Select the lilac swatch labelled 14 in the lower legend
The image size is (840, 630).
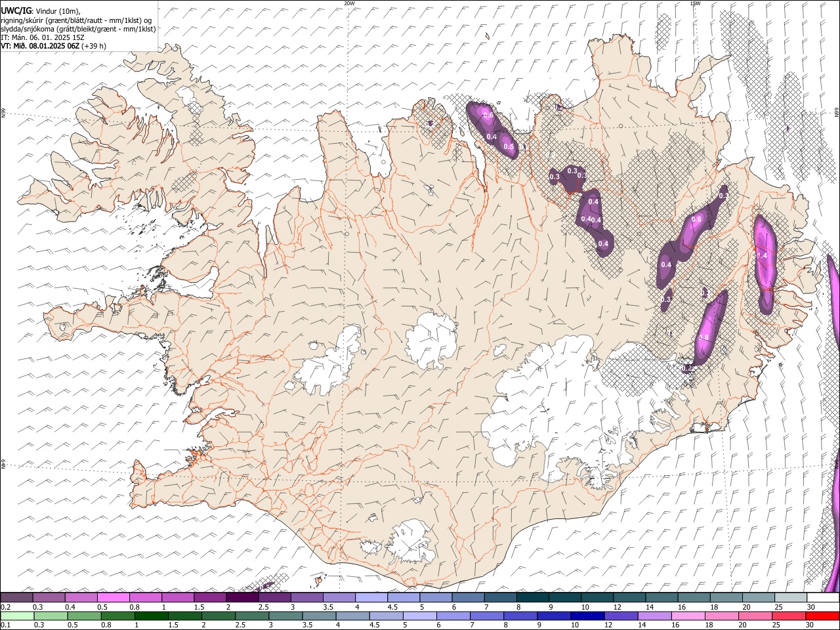click(654, 616)
